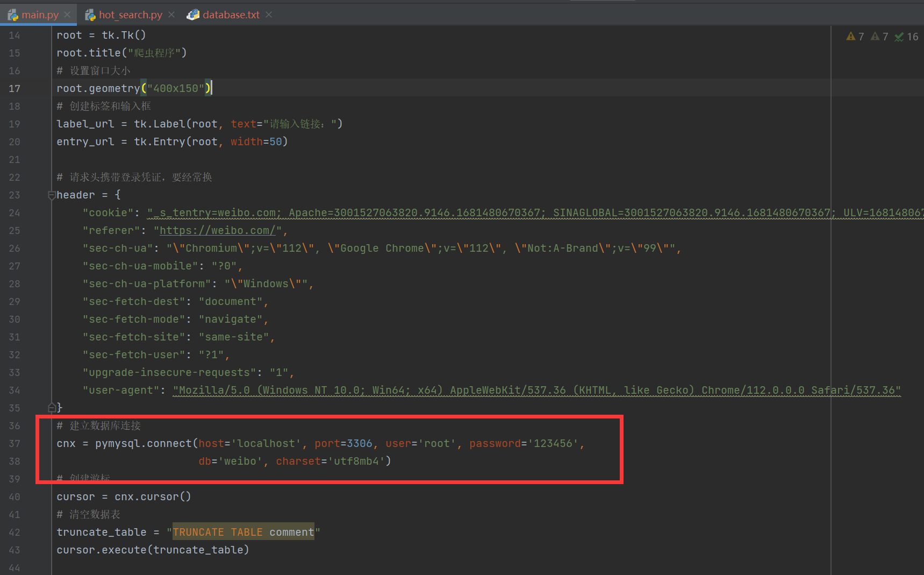
Task: Collapse the header dictionary at line 23
Action: [x=52, y=195]
